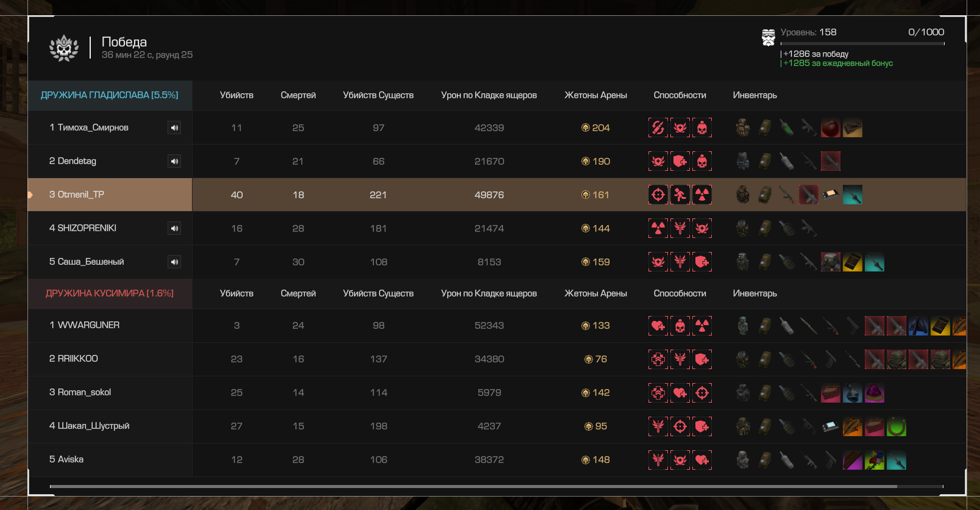Click the skull ability in Dendetag row
Screen dimensions: 980x510
click(x=702, y=161)
